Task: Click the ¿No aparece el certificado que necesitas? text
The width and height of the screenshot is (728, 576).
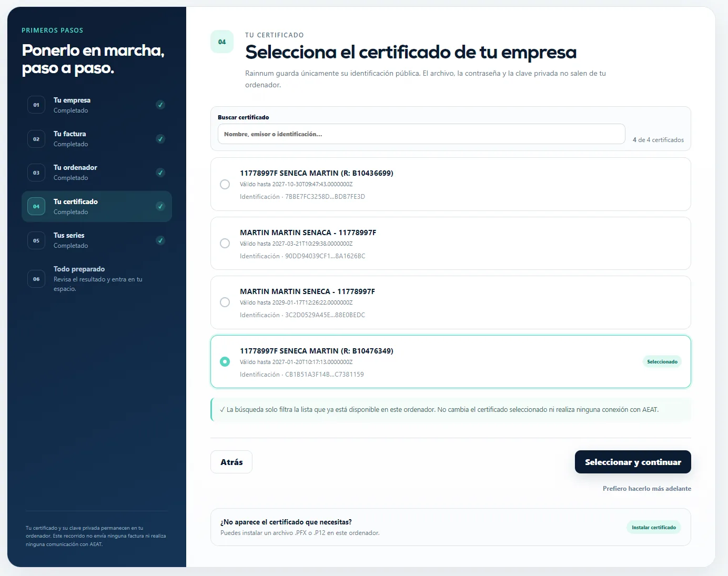Action: coord(286,522)
